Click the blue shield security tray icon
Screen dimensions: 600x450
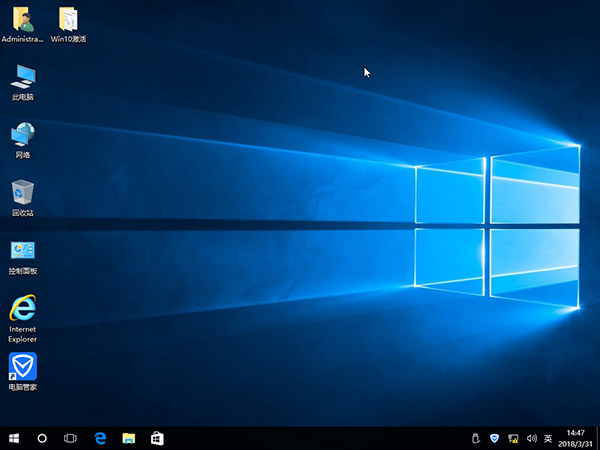[494, 438]
